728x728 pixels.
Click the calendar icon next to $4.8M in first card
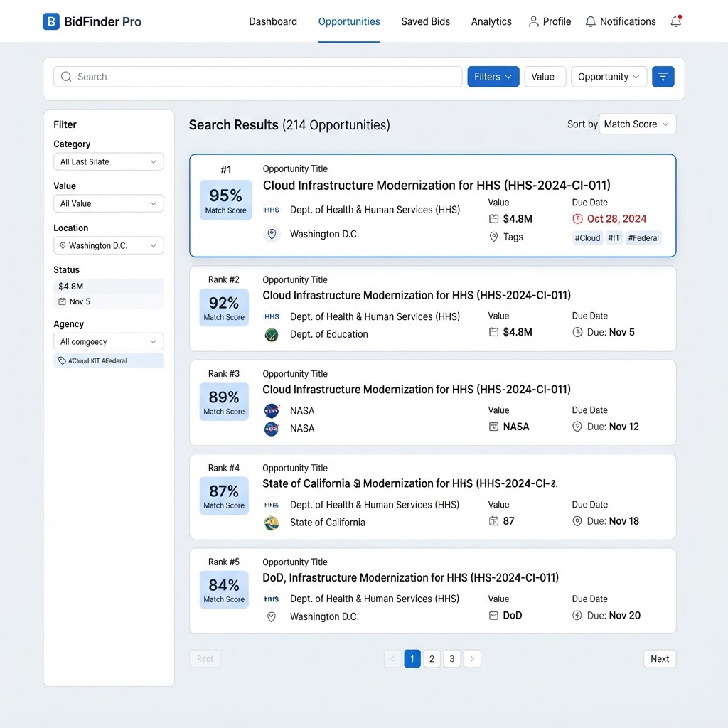(x=493, y=219)
